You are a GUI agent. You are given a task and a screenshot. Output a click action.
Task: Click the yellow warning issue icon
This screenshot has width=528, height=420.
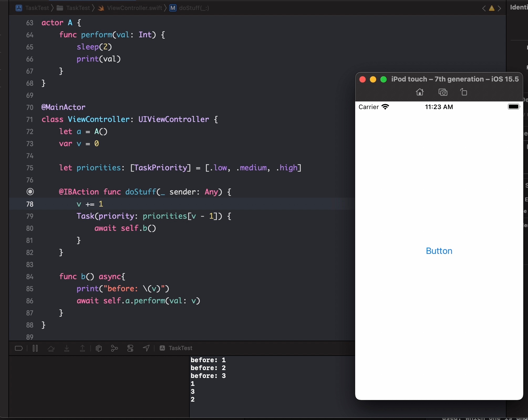491,8
